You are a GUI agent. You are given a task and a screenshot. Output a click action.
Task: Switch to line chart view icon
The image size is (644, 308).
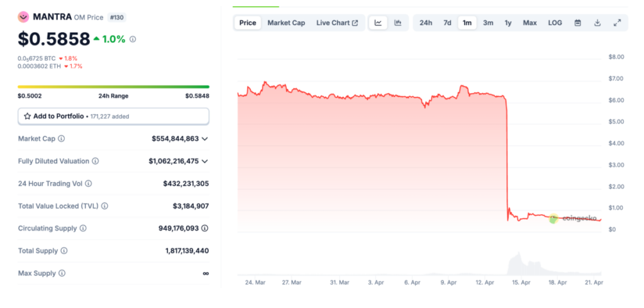[378, 23]
